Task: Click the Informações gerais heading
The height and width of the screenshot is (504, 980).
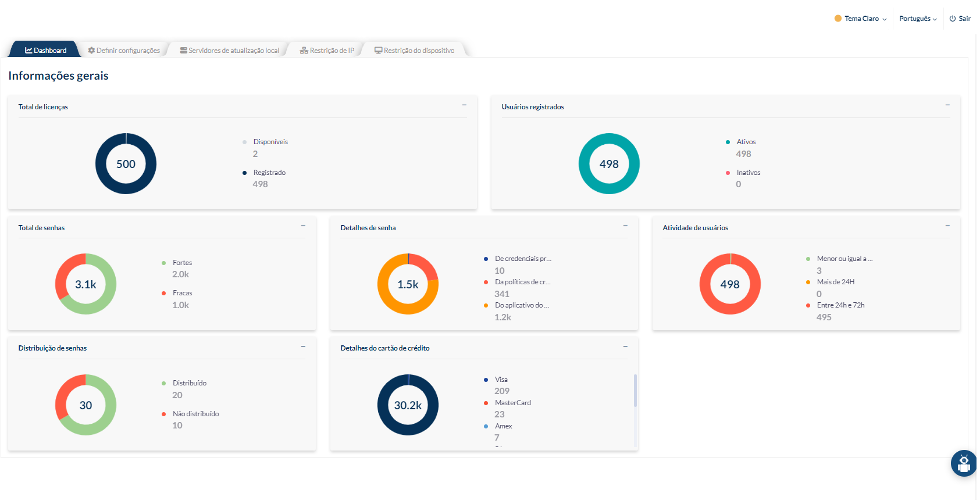Action: 58,76
